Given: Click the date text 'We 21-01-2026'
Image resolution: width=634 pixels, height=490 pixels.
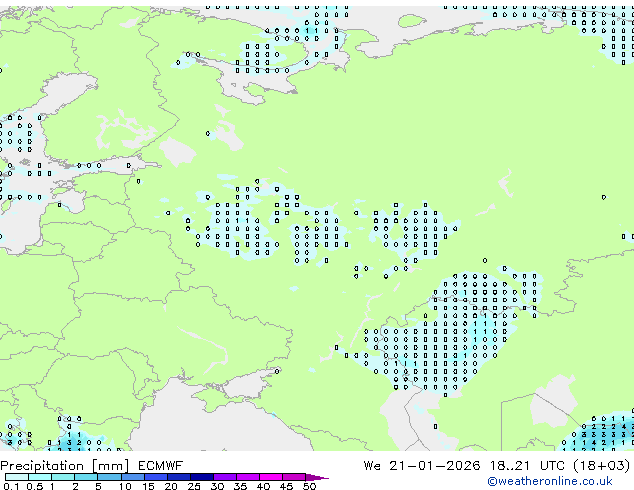Looking at the screenshot, I should click(422, 466).
